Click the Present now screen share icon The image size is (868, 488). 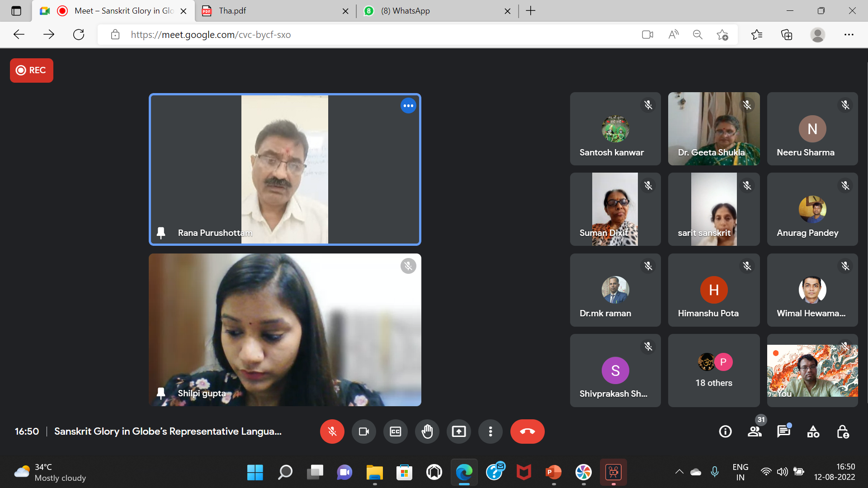pyautogui.click(x=458, y=432)
